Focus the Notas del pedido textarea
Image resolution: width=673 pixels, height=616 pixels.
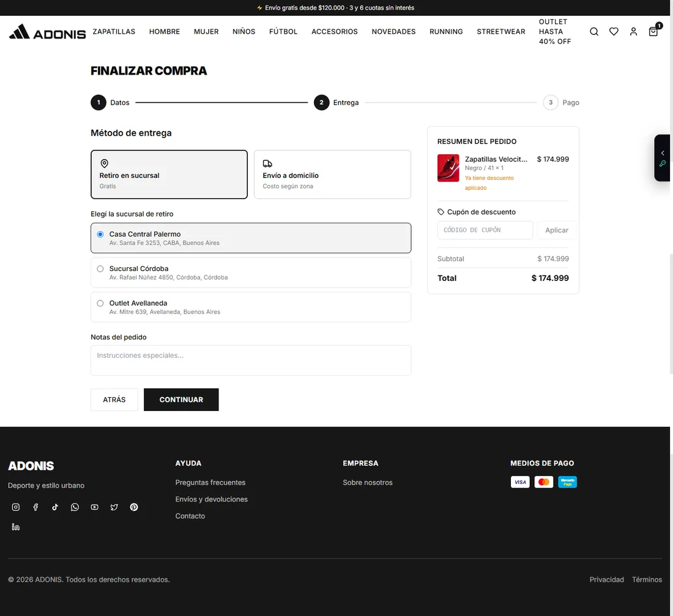pos(251,360)
